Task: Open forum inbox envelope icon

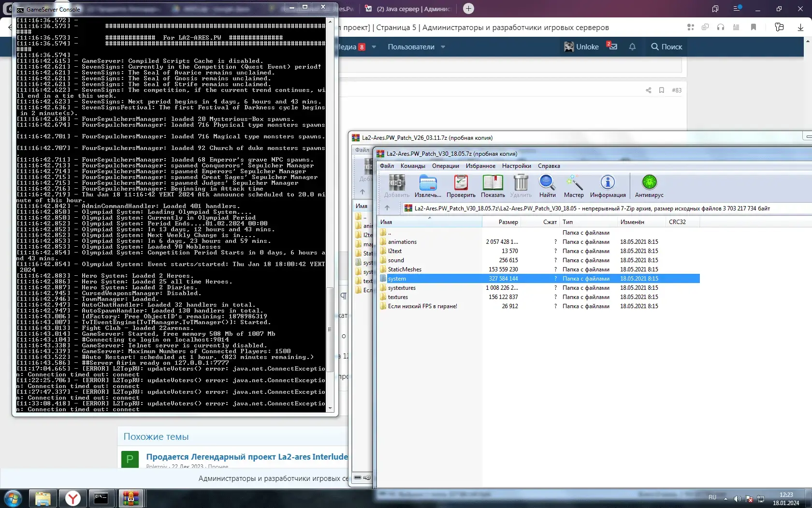Action: (612, 46)
